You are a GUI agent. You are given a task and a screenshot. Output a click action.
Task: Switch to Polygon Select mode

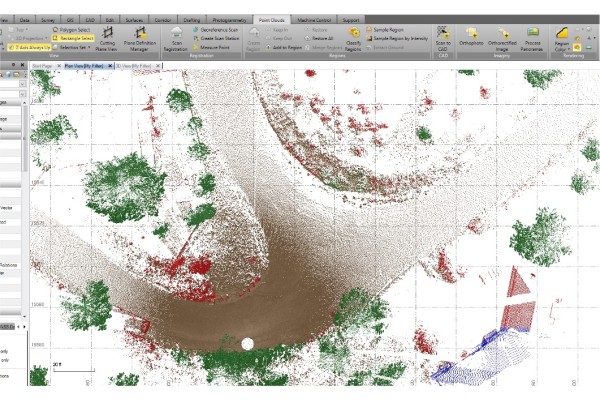tap(69, 30)
